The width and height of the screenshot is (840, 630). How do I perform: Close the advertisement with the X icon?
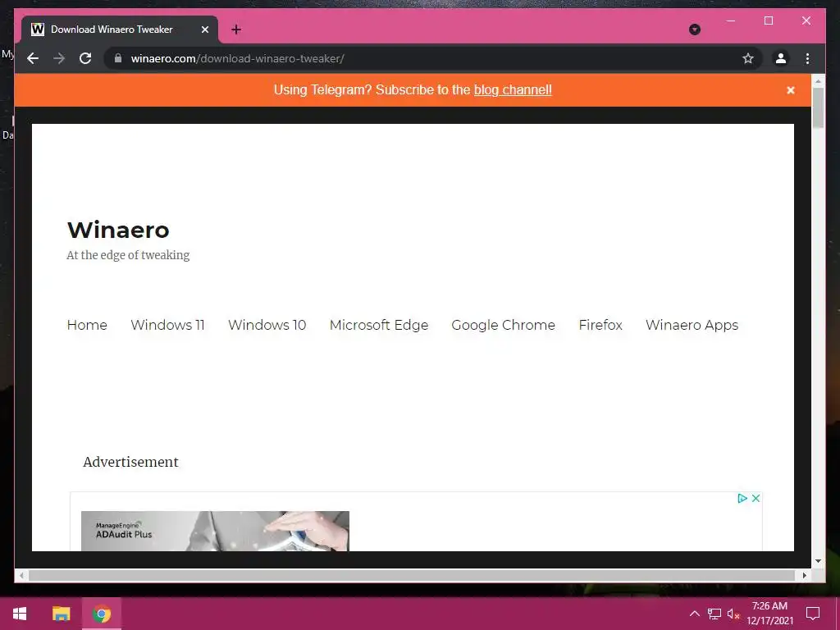[756, 498]
